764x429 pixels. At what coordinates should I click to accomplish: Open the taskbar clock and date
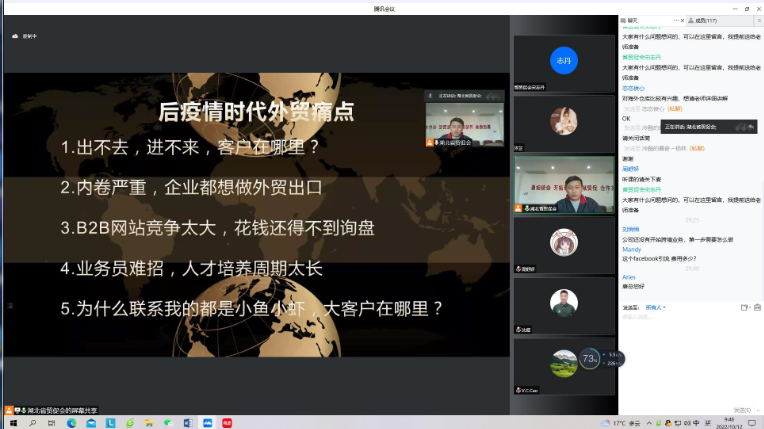coord(729,423)
